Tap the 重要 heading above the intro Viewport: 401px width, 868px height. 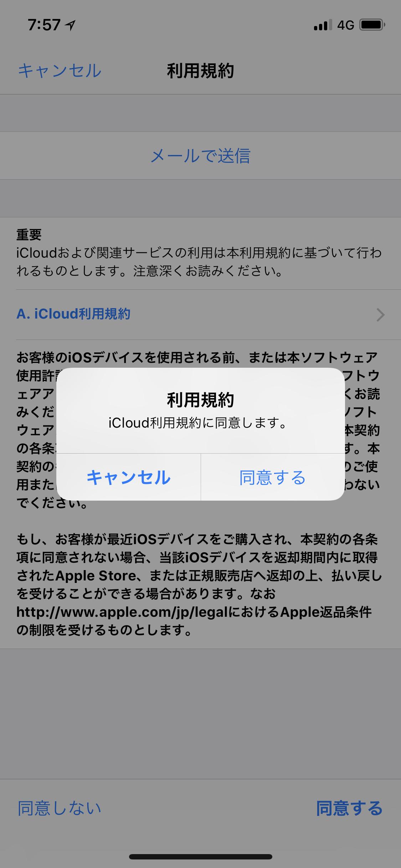pyautogui.click(x=29, y=235)
